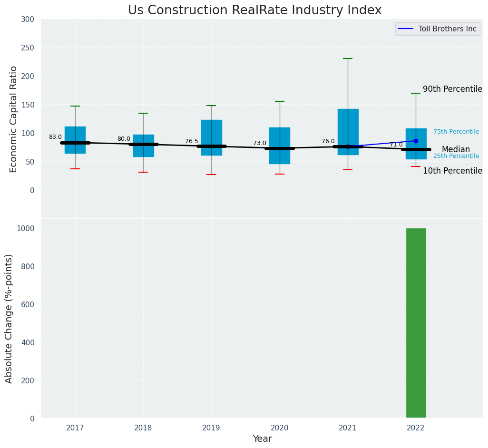Click the green 2022 absolute change bar
The width and height of the screenshot is (488, 448).
click(x=416, y=323)
